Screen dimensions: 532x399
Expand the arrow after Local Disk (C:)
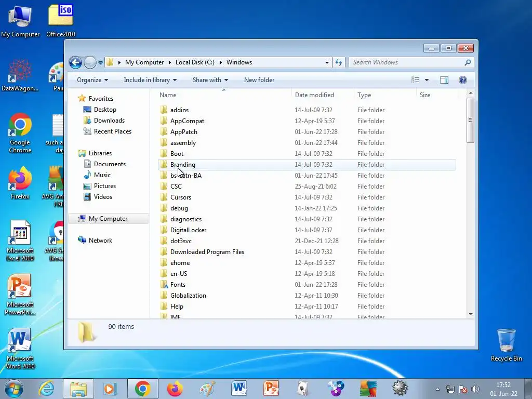[x=220, y=62]
